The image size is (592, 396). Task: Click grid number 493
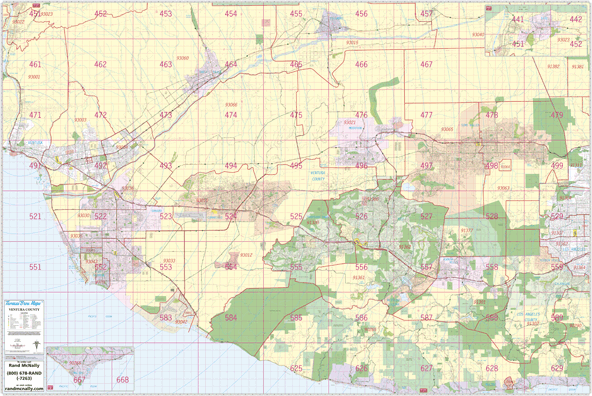pos(166,165)
